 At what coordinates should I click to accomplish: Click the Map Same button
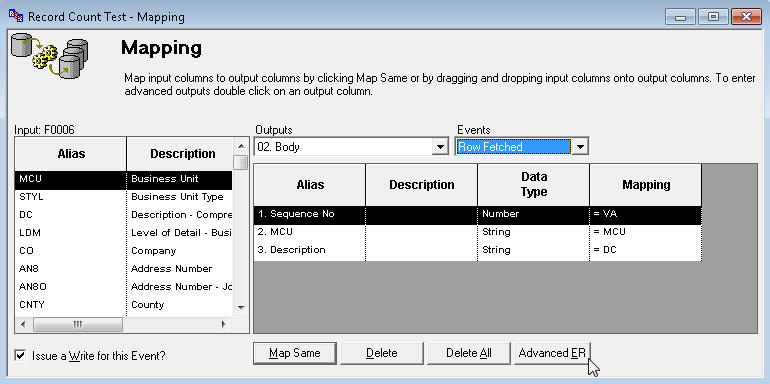pyautogui.click(x=294, y=353)
